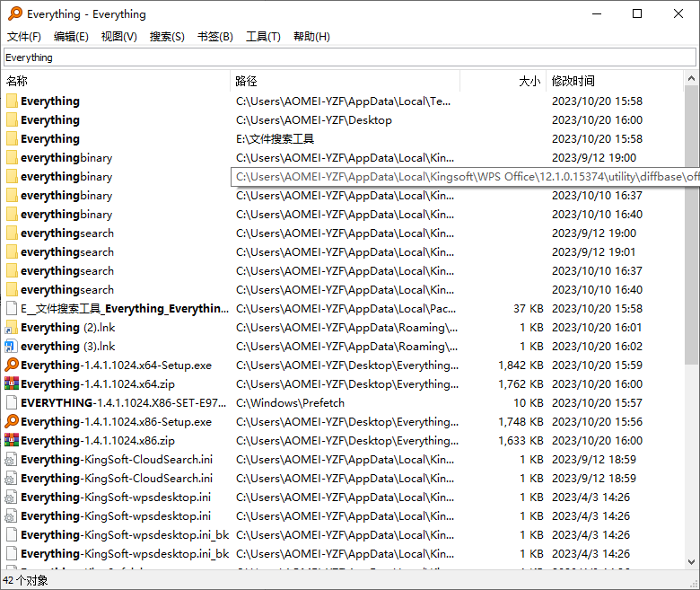Screen dimensions: 700x590
Task: Select the everythingsearch row dated 2023/9/12 19:00
Action: click(343, 233)
